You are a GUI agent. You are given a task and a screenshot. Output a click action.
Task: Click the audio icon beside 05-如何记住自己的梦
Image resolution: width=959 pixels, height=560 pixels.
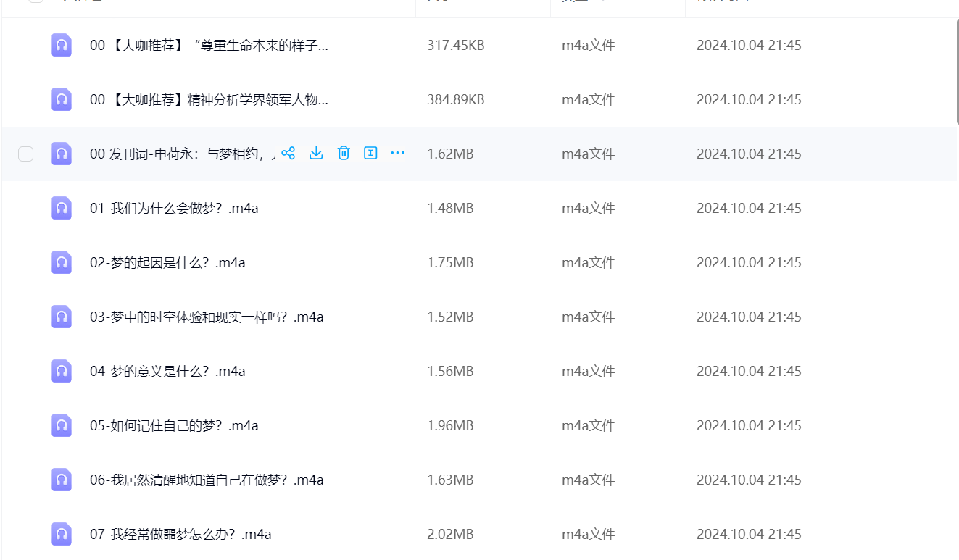62,425
